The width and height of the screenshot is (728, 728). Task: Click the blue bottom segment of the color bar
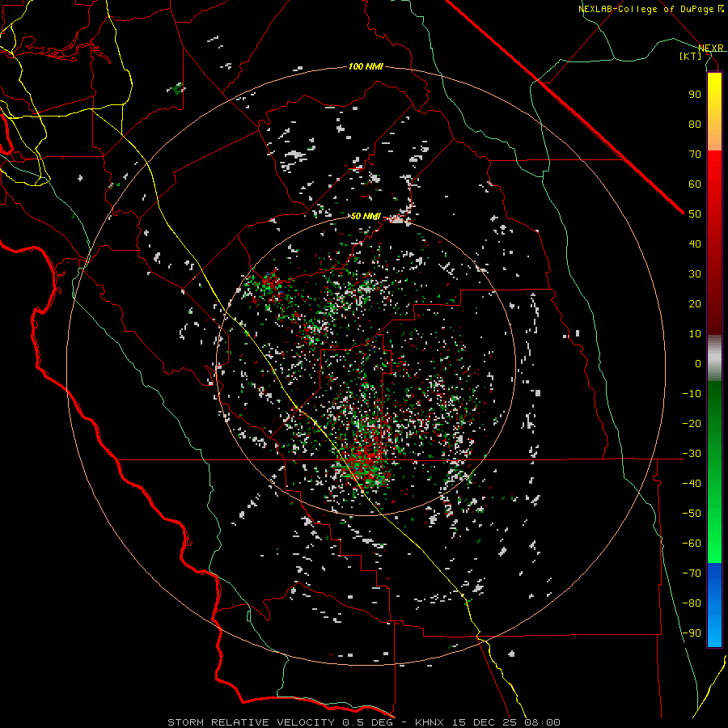[x=714, y=604]
